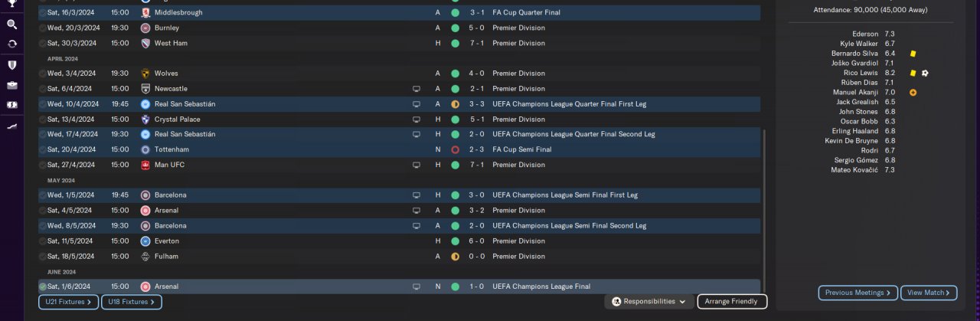Open the trophy icon in sidebar

click(11, 4)
